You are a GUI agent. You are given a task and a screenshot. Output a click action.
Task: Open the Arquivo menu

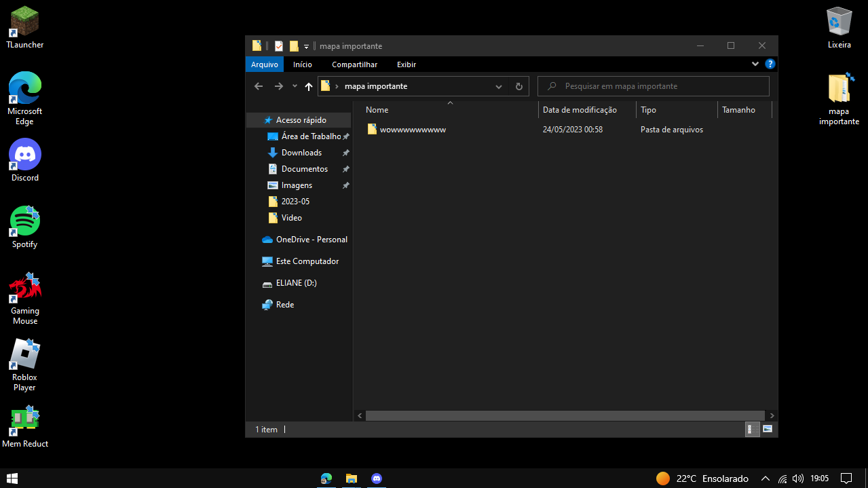coord(265,64)
